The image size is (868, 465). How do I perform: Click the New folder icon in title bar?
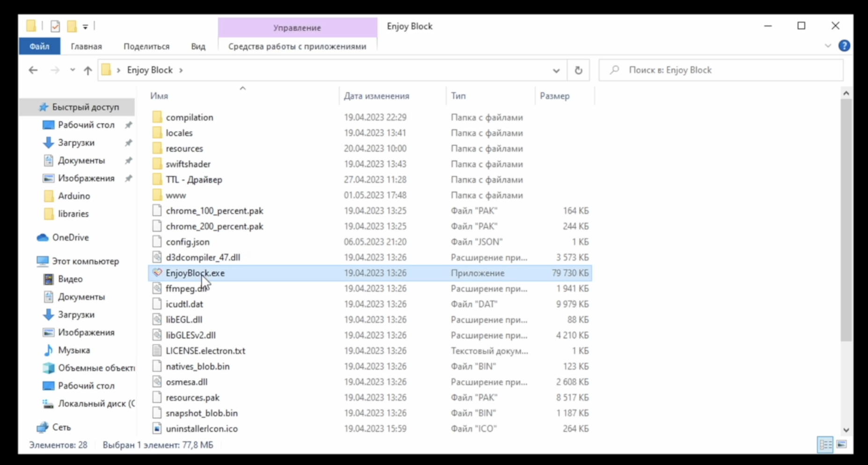72,26
